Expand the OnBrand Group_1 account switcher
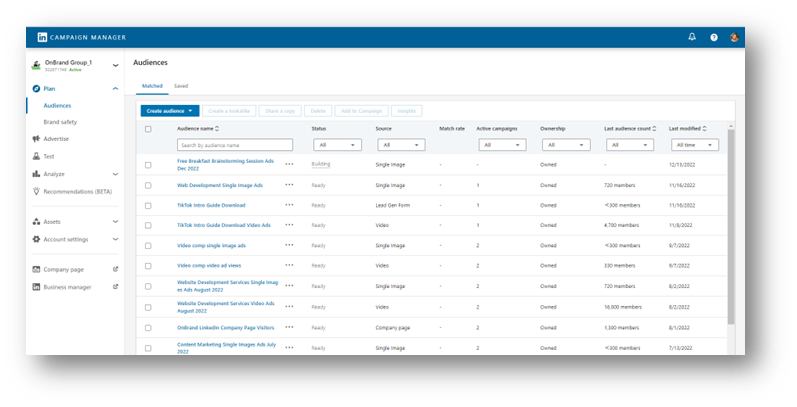Screen dimensions: 797x407 (115, 66)
